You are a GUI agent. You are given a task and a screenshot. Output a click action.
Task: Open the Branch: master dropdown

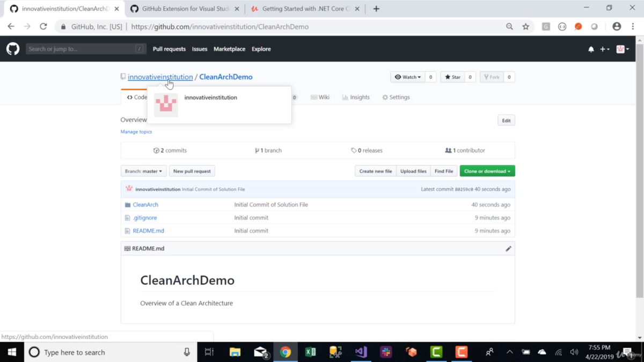pos(143,171)
